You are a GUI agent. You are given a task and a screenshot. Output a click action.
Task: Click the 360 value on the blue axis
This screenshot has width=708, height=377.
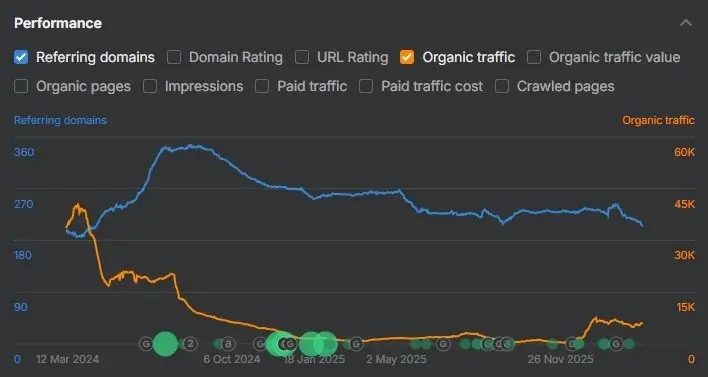click(x=24, y=152)
